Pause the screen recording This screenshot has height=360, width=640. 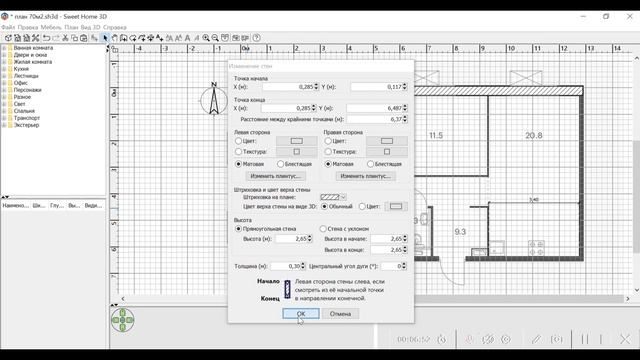pos(585,339)
